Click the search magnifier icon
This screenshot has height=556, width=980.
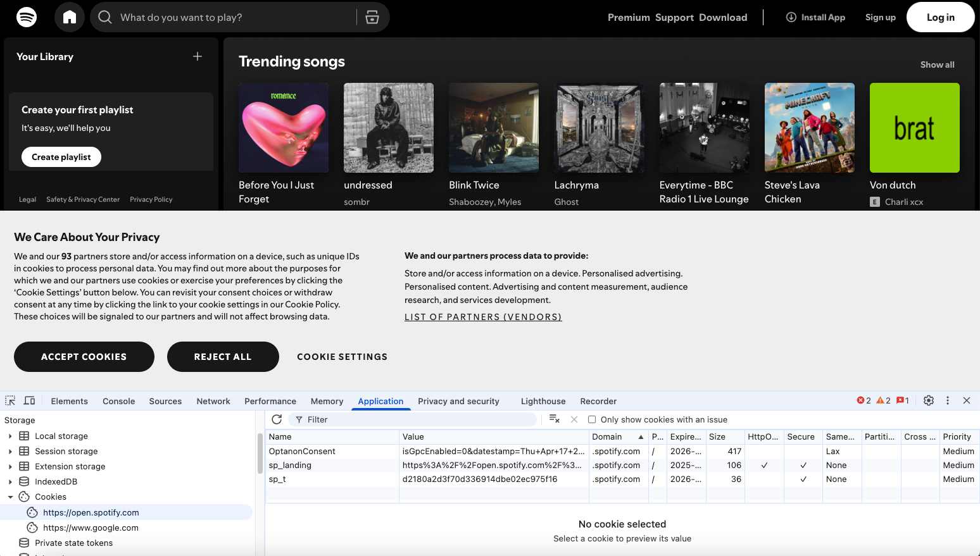coord(105,17)
